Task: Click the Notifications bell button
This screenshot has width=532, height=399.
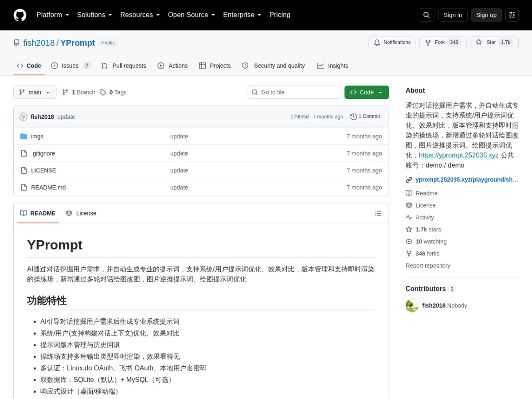Action: (392, 43)
